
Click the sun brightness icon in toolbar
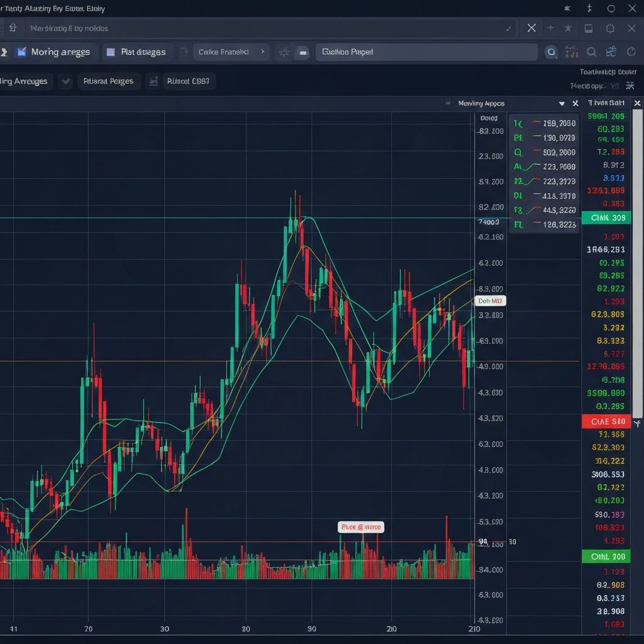tap(284, 52)
